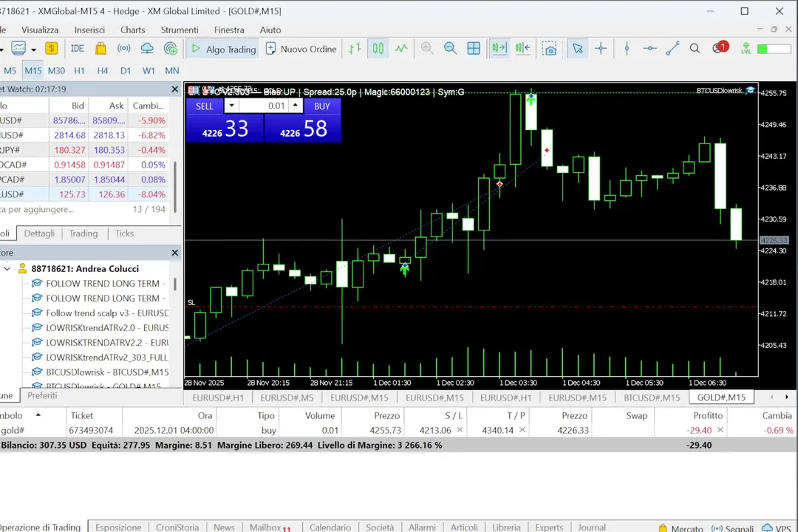Switch to Ticks tab in Market Watch
Screen dimensions: 798x532
pos(124,233)
